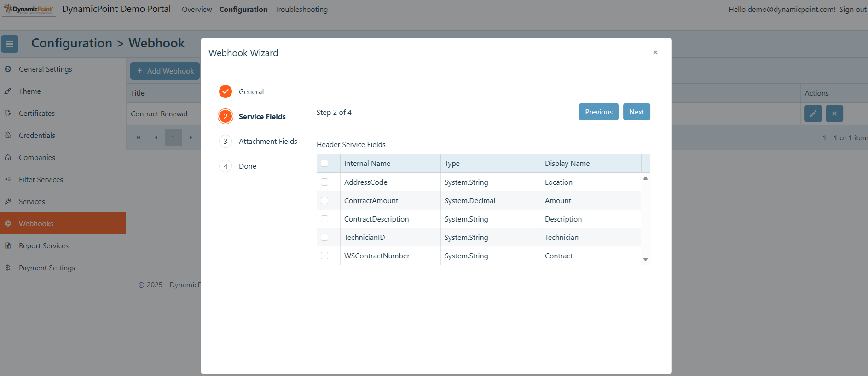Screen dimensions: 868x376
Task: Click the Certificates icon in sidebar
Action: 8,113
